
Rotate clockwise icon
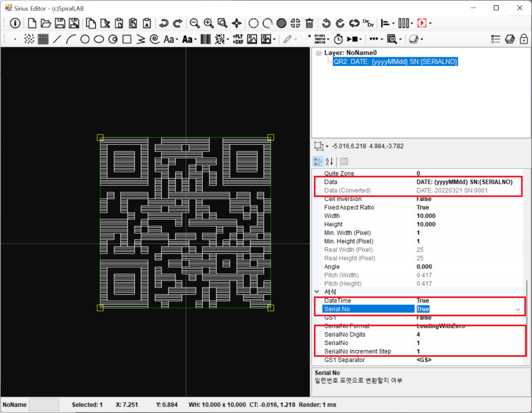click(x=340, y=23)
